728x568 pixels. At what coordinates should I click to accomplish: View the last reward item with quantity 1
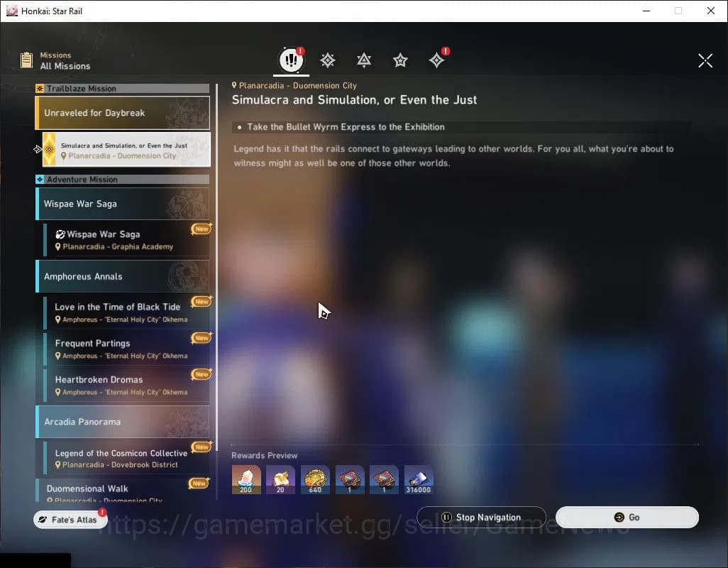click(x=384, y=479)
